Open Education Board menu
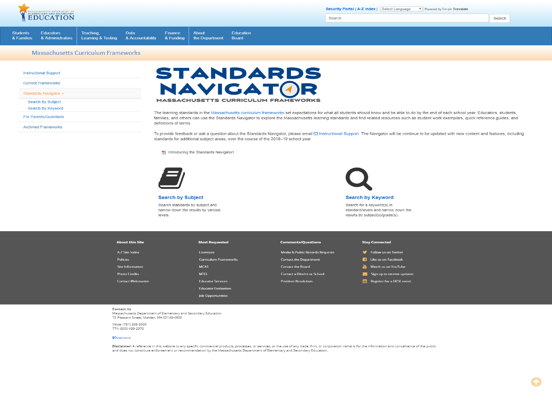This screenshot has width=552, height=414. pyautogui.click(x=241, y=36)
